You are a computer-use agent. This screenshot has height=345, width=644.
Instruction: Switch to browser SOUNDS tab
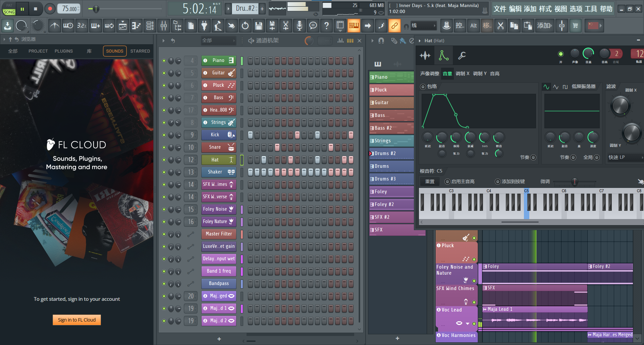point(115,51)
